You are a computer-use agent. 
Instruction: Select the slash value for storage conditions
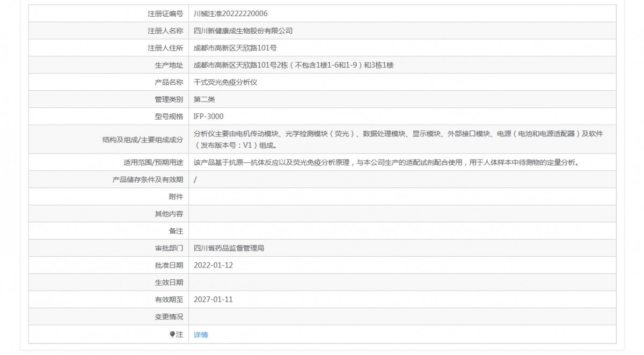195,179
